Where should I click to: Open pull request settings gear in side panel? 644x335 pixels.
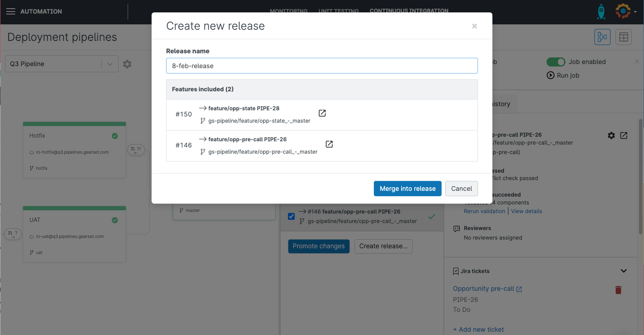click(611, 135)
